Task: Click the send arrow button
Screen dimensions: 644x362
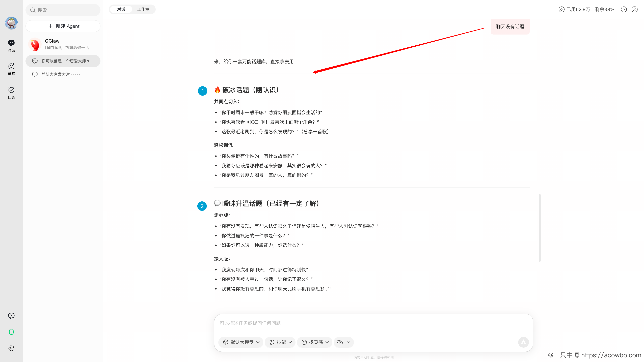Action: click(523, 342)
